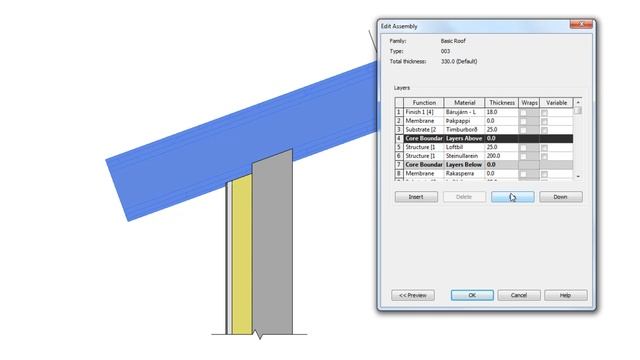Click the Material column header

click(464, 102)
